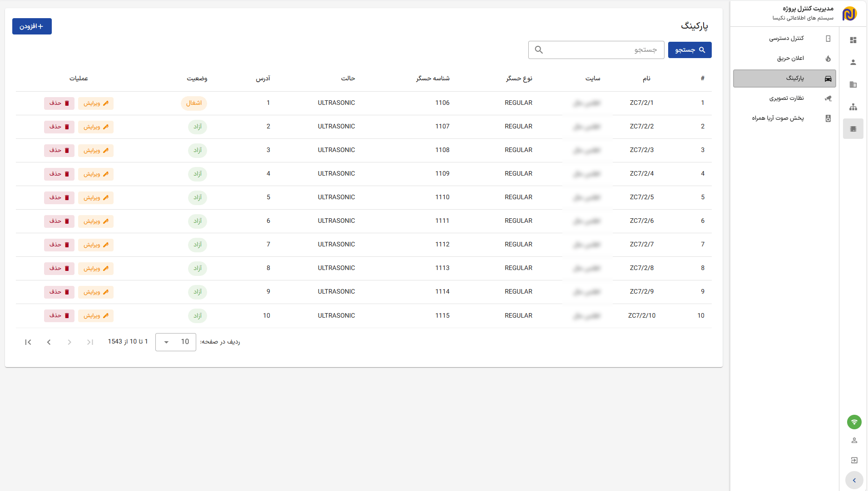Click the green Wi-Fi connection status icon
The image size is (868, 491).
[854, 422]
